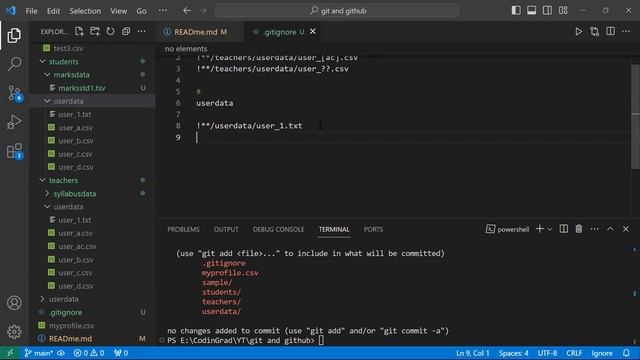Split the terminal panel
This screenshot has width=640, height=360.
click(x=564, y=229)
